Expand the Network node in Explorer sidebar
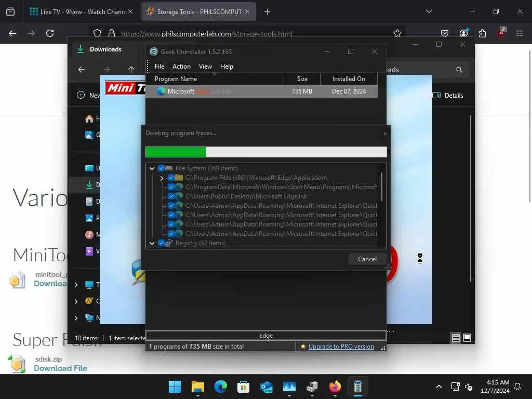The height and width of the screenshot is (399, 532). tap(76, 318)
